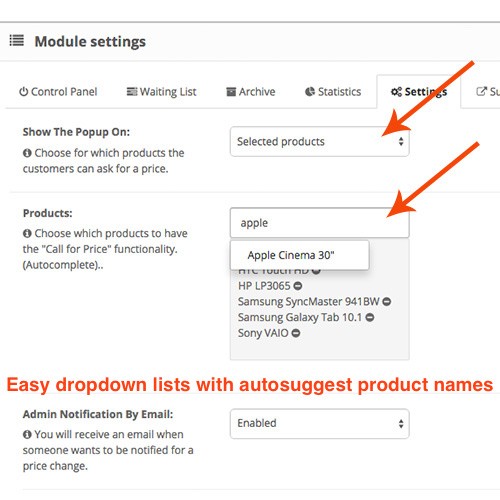Screen dimensions: 500x500
Task: Click the Module settings list icon
Action: [16, 41]
